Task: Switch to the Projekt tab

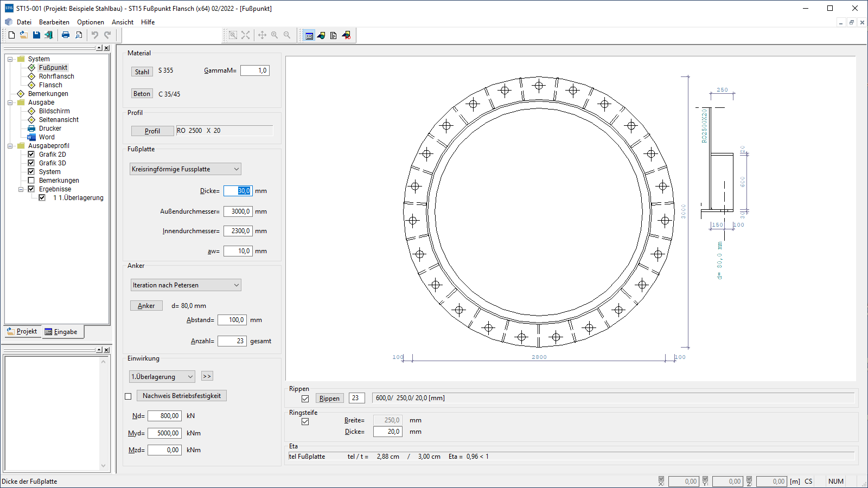Action: click(22, 331)
